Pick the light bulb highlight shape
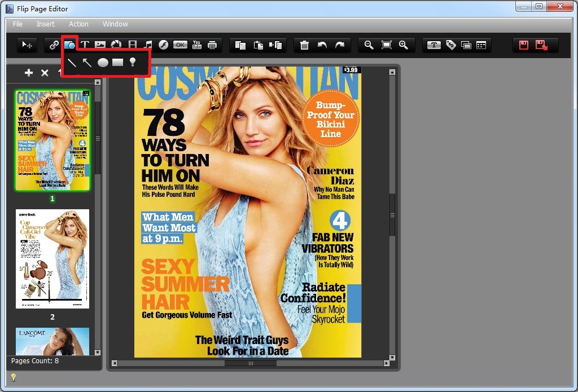The image size is (578, 392). [x=133, y=62]
